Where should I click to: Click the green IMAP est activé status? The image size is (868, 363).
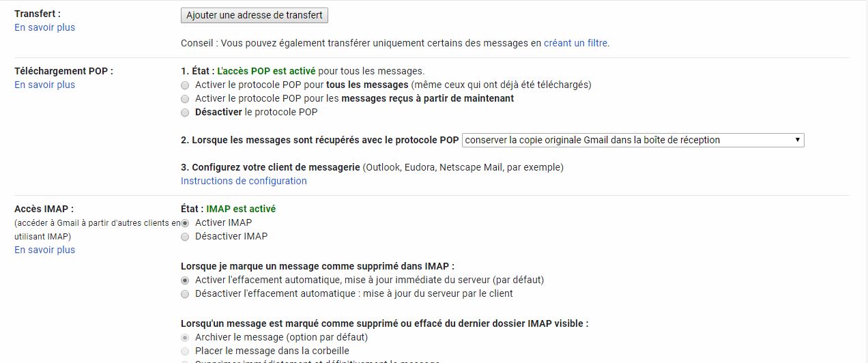[241, 209]
